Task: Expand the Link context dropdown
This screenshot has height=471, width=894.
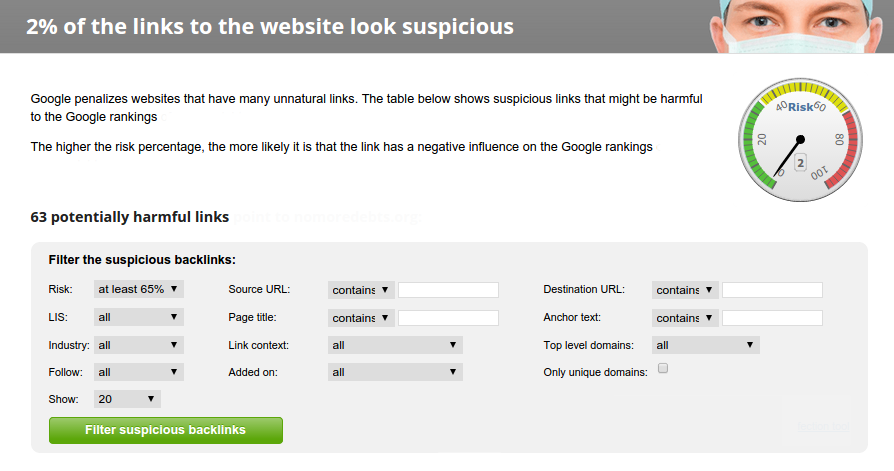Action: tap(395, 345)
